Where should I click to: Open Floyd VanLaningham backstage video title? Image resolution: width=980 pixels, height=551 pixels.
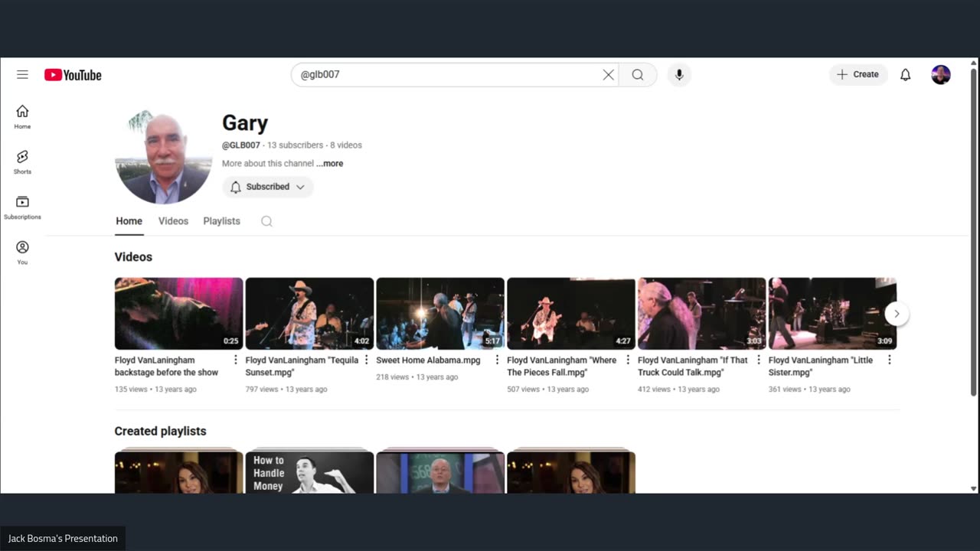(166, 366)
